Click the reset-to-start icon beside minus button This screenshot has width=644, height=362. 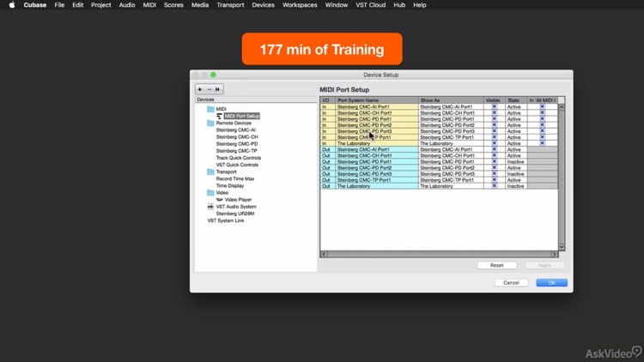click(218, 89)
